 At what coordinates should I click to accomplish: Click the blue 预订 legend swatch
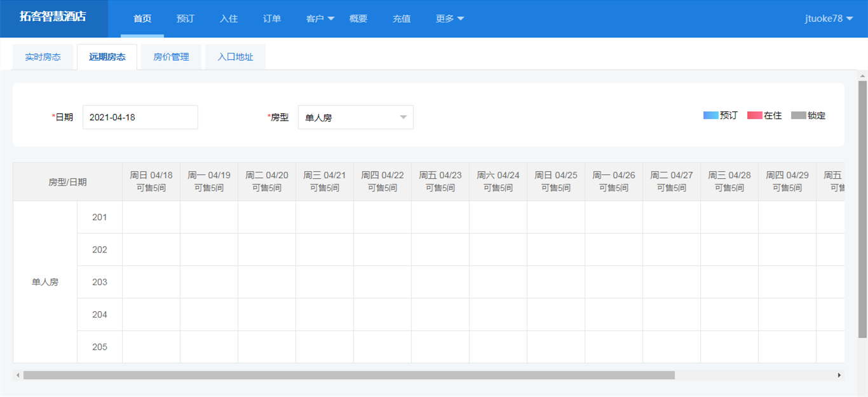(711, 115)
